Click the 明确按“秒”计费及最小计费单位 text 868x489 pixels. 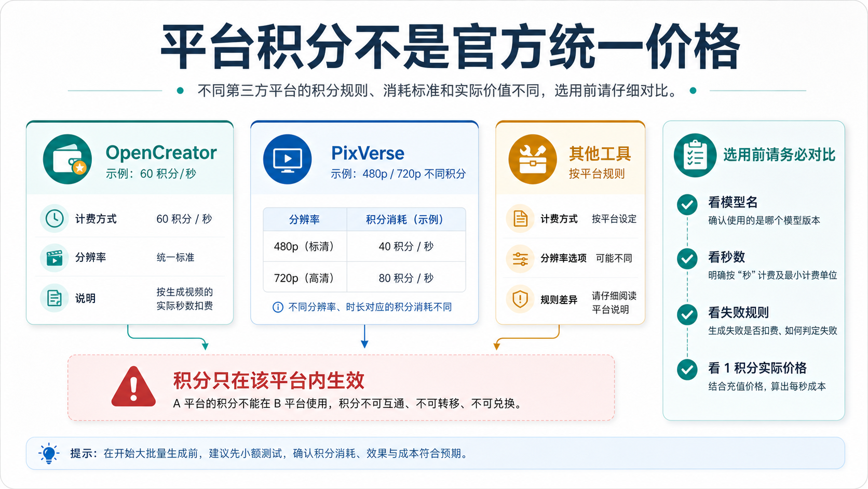click(x=772, y=275)
